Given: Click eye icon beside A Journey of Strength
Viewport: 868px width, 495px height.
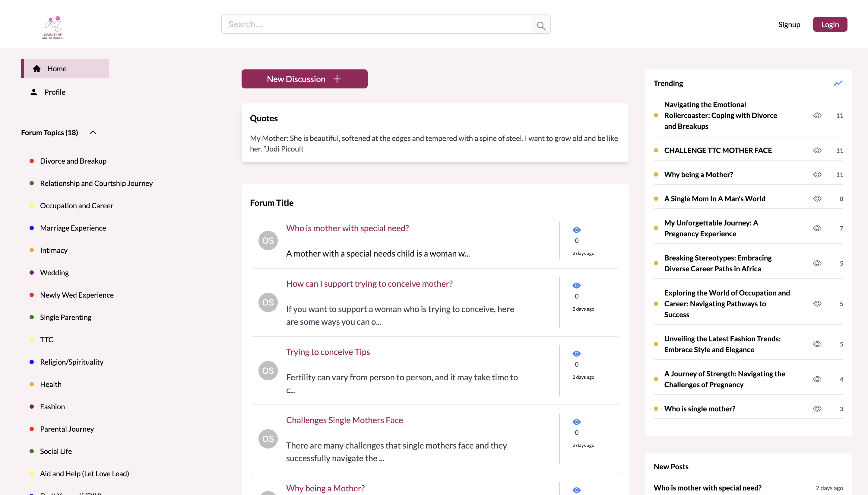Looking at the screenshot, I should [x=817, y=379].
